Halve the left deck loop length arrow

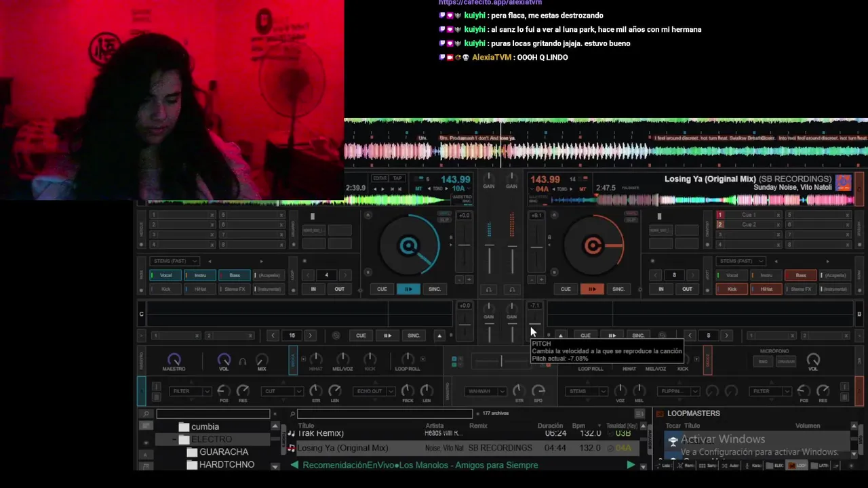click(x=309, y=275)
